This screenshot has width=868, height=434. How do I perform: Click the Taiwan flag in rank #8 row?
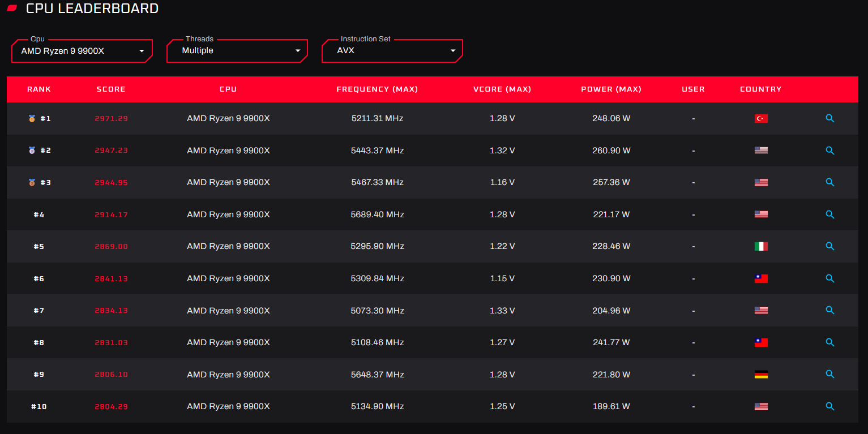coord(761,342)
